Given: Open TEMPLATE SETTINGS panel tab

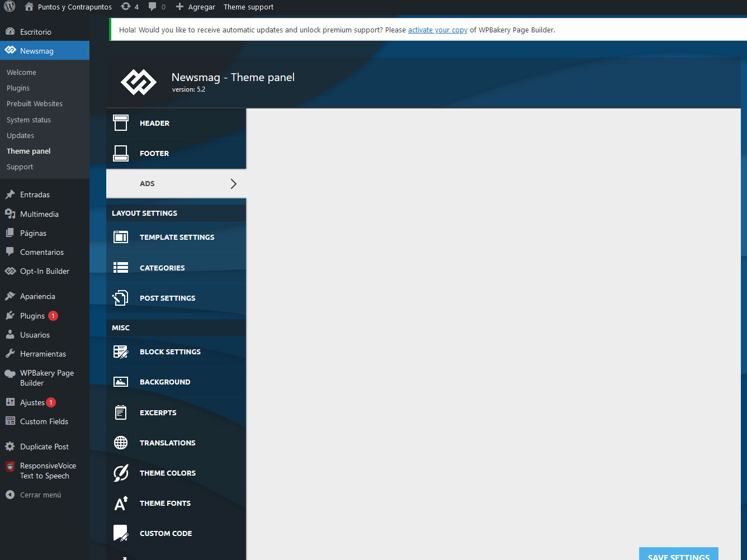Looking at the screenshot, I should [176, 237].
